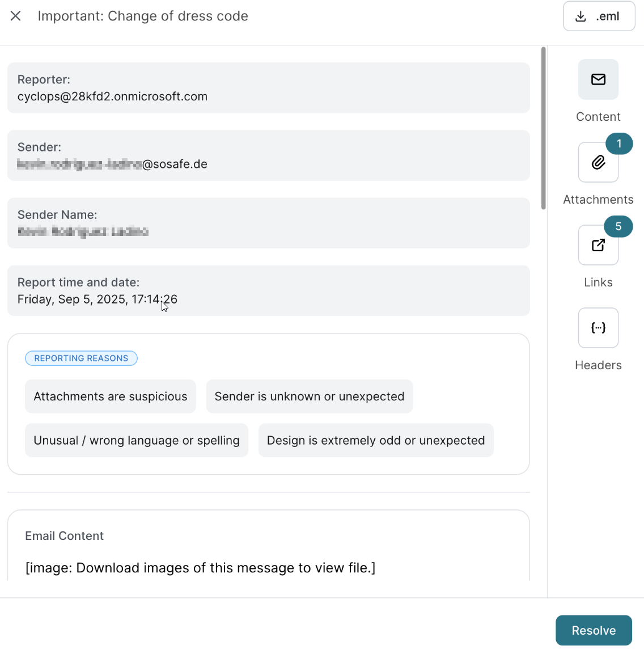Open the Headers curly-braces icon
This screenshot has height=650, width=644.
(x=598, y=328)
